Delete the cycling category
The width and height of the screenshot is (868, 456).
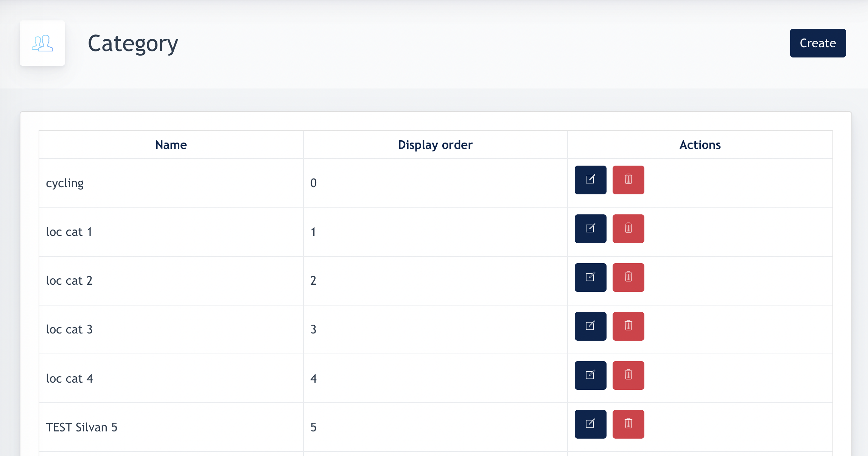pos(628,180)
